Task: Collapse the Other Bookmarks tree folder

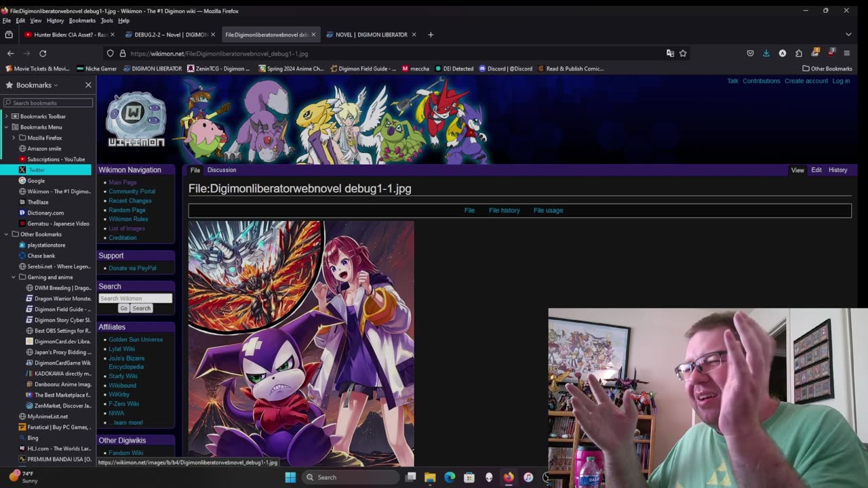Action: [x=6, y=235]
